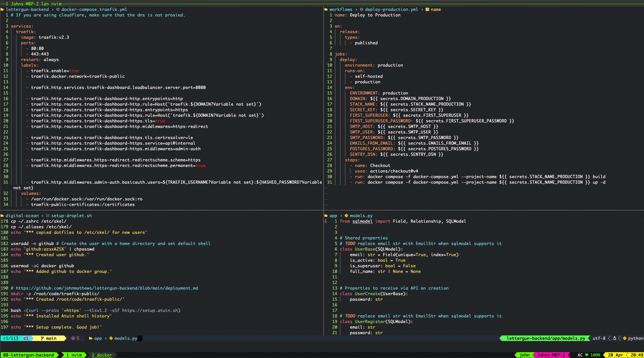Click the Python icon next to models.py in statusline
644x358 pixels.
pyautogui.click(x=111, y=338)
